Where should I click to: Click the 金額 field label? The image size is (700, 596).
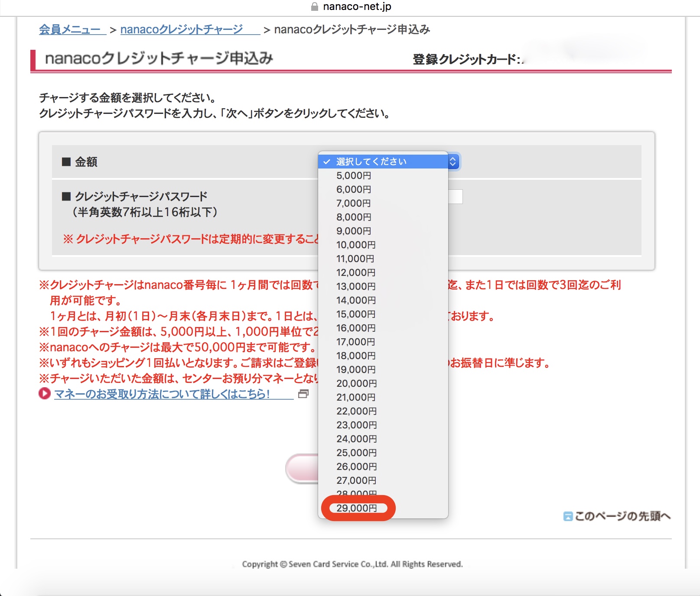[x=86, y=162]
